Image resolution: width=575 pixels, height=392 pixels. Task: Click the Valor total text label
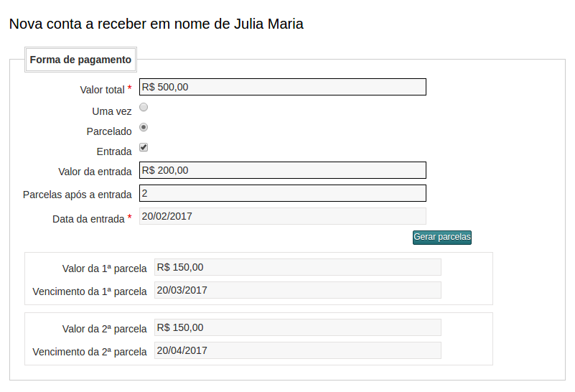coord(103,90)
